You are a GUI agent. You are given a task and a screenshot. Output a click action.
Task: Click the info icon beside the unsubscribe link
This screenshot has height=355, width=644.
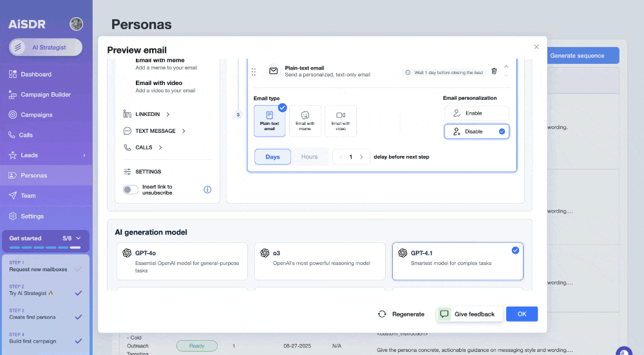tap(207, 189)
